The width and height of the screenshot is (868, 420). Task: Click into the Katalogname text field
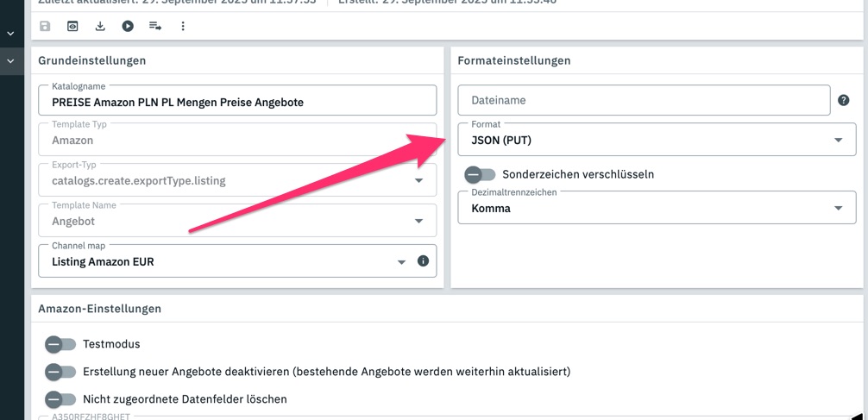pyautogui.click(x=237, y=102)
